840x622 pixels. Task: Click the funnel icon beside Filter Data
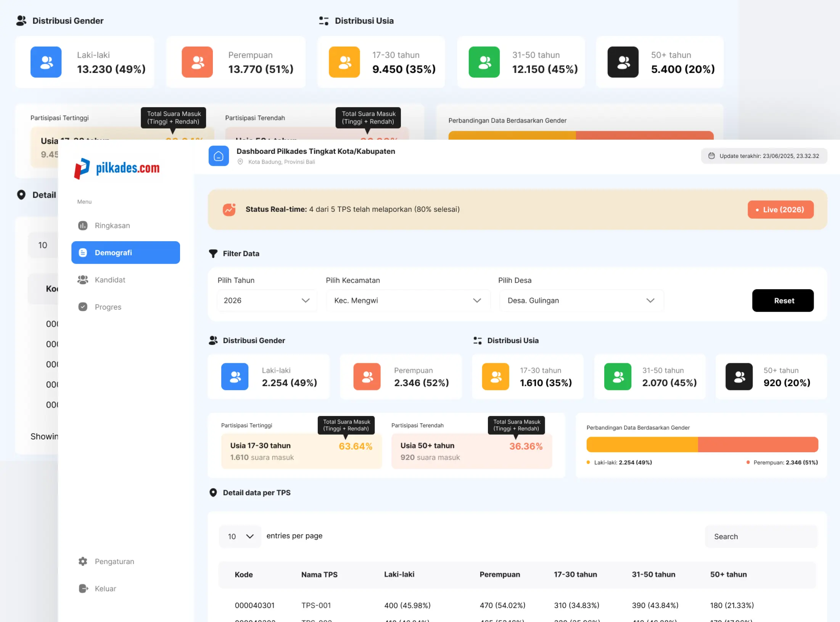tap(213, 253)
